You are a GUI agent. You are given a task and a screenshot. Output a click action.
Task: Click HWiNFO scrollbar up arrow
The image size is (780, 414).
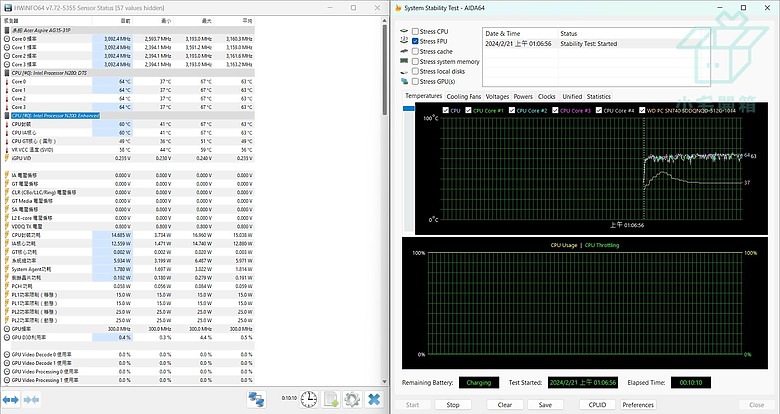[385, 20]
